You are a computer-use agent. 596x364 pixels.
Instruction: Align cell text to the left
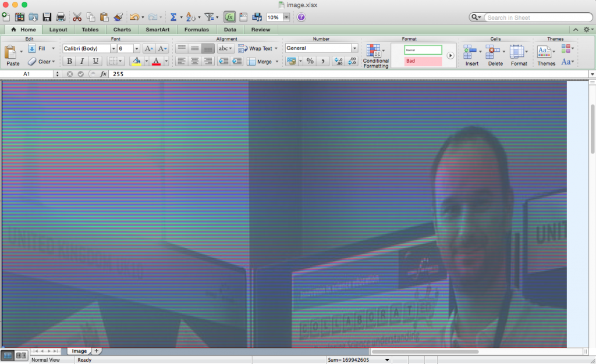click(182, 61)
